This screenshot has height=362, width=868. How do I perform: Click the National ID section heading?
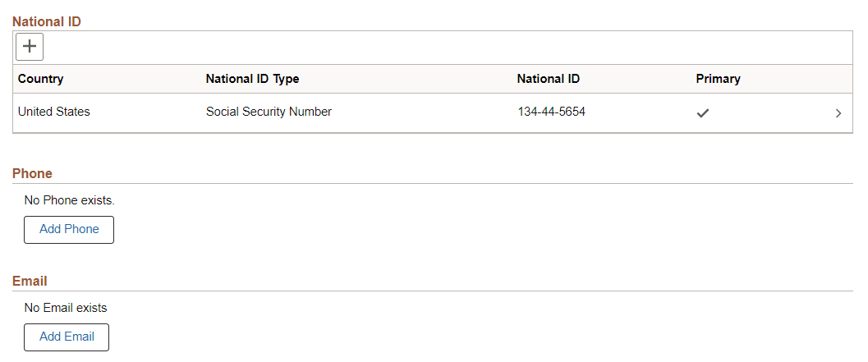tap(47, 21)
